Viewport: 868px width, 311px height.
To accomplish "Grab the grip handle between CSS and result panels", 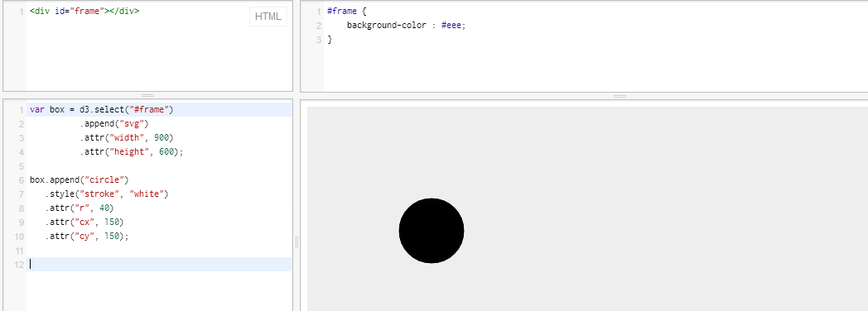I will [x=620, y=96].
